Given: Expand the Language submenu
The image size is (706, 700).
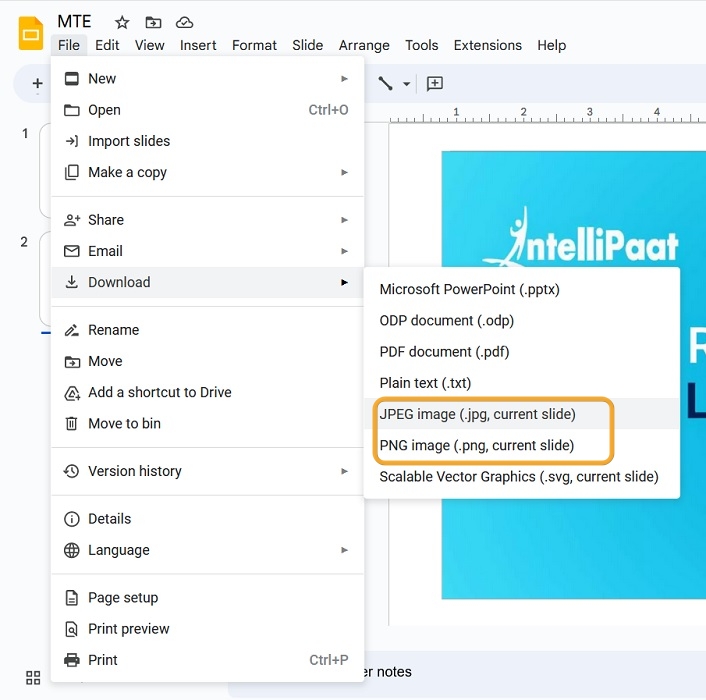Looking at the screenshot, I should (x=207, y=550).
